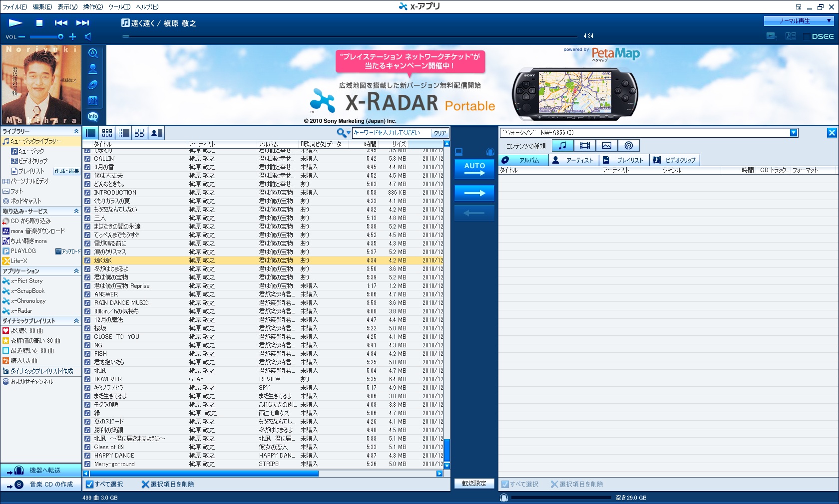Switch library to simple list view
The image size is (839, 504).
click(91, 133)
